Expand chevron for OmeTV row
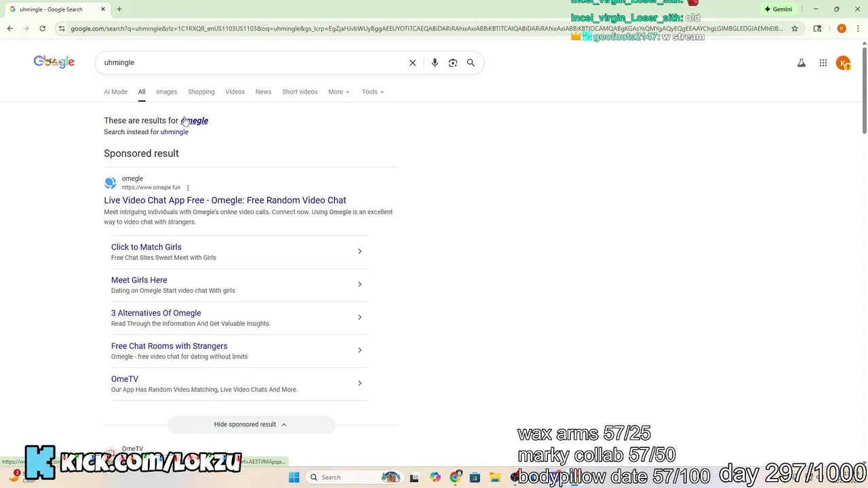868x488 pixels. pyautogui.click(x=359, y=383)
